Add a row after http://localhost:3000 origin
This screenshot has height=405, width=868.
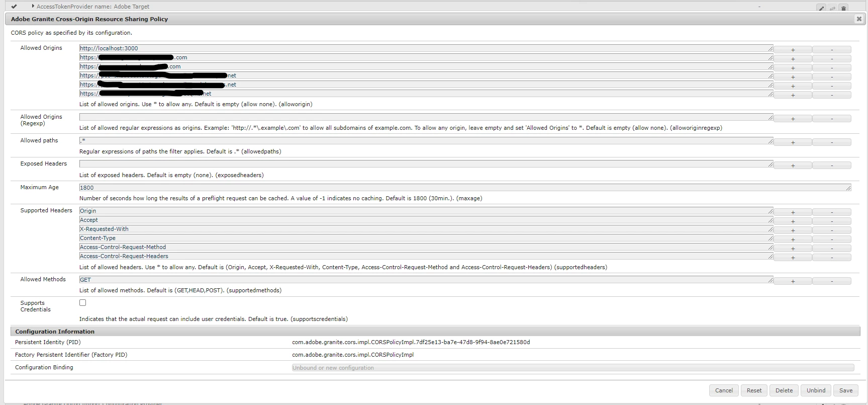tap(793, 49)
